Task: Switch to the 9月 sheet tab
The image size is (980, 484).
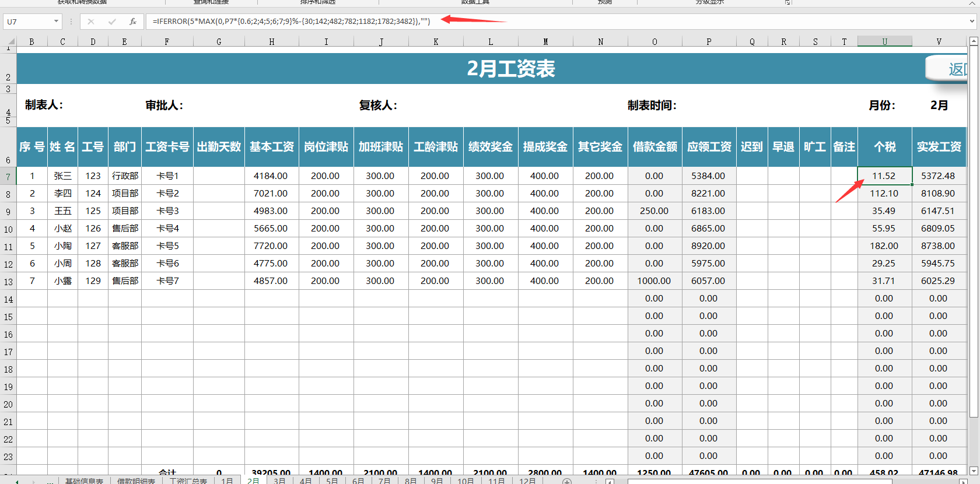Action: 437,481
